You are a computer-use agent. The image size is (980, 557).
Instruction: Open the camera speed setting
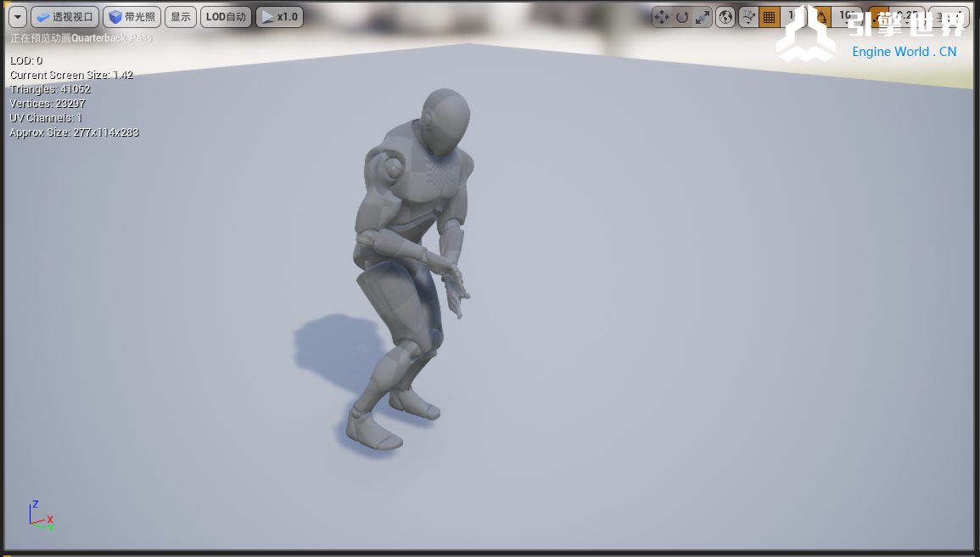(x=949, y=17)
